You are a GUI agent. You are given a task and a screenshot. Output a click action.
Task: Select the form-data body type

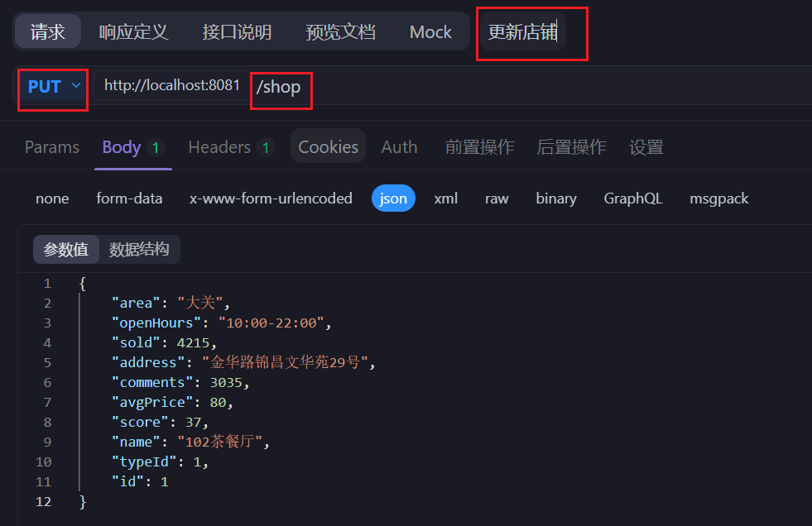tap(129, 198)
